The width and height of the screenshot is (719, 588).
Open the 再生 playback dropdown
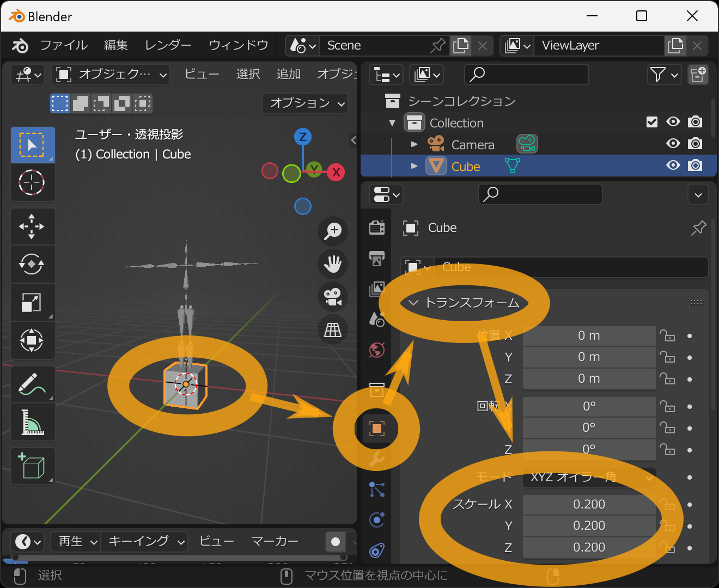click(x=76, y=542)
